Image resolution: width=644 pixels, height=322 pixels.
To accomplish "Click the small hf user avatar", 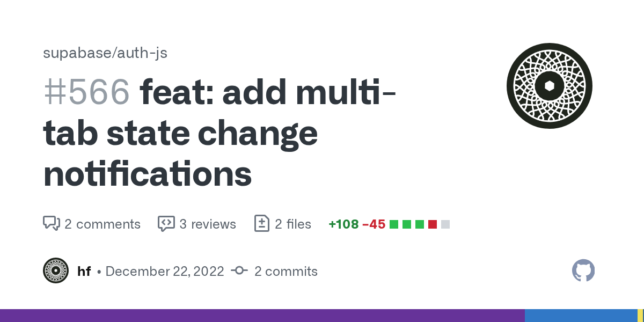I will pos(56,271).
